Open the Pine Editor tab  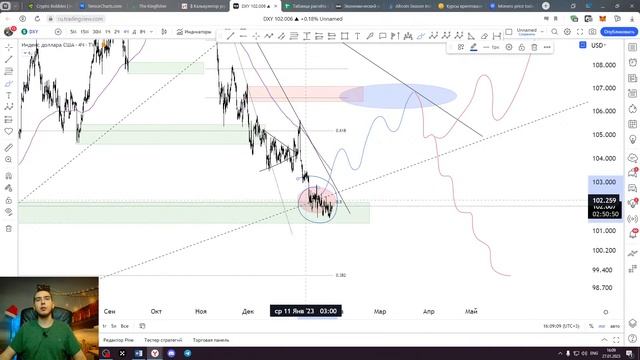tap(118, 340)
